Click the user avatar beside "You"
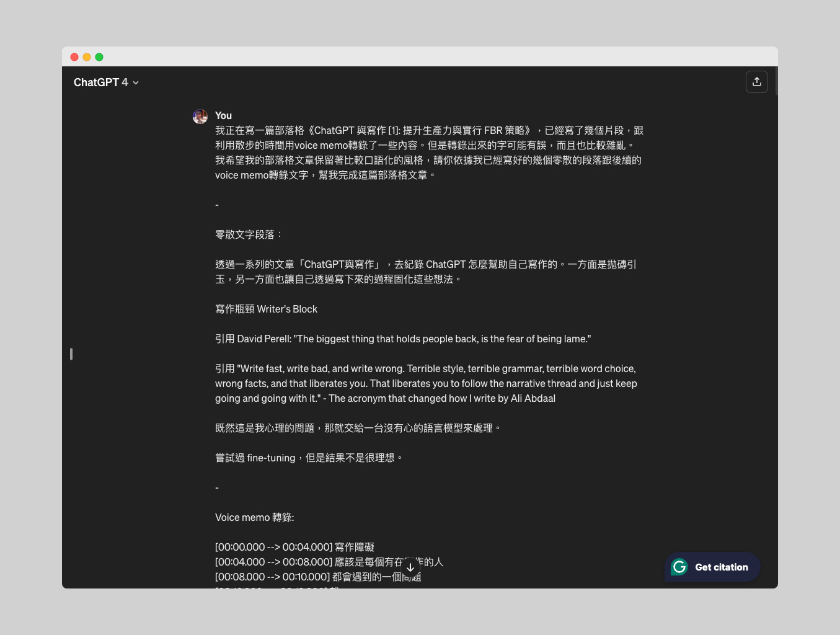Image resolution: width=840 pixels, height=635 pixels. (200, 117)
